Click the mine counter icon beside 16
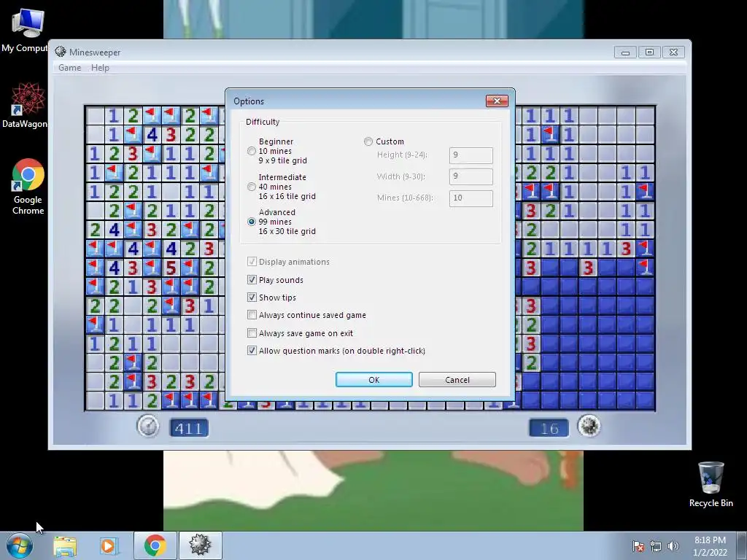 pyautogui.click(x=589, y=426)
